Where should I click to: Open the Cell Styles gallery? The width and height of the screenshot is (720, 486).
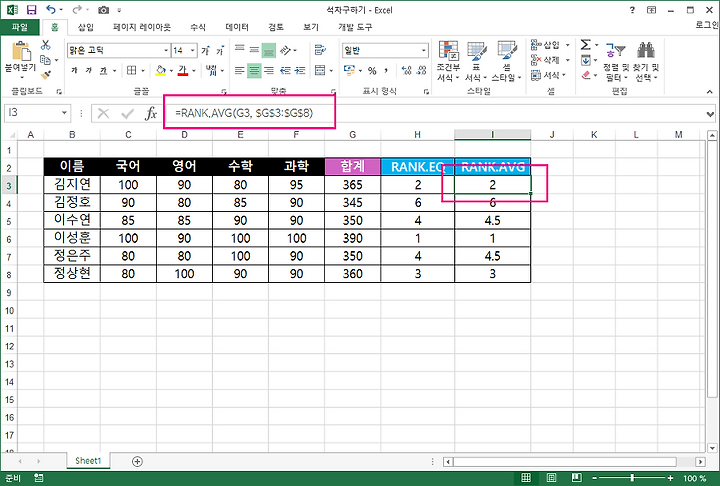[x=506, y=61]
